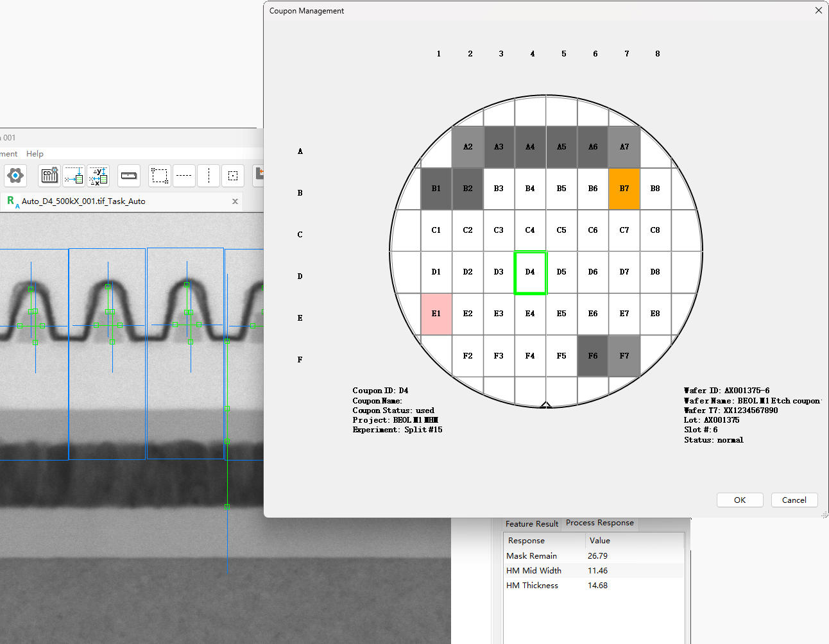The width and height of the screenshot is (829, 644).
Task: Switch to the Feature Result tab
Action: 531,523
